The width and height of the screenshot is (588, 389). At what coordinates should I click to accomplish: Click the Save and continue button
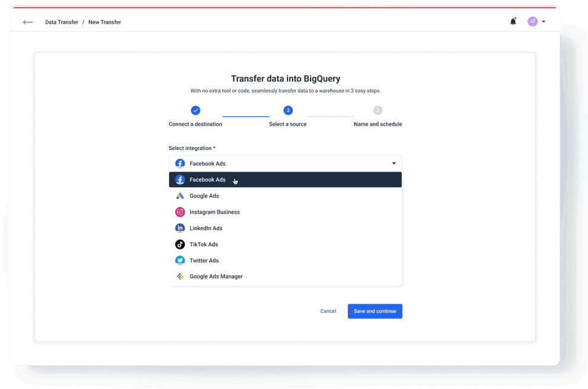(375, 311)
